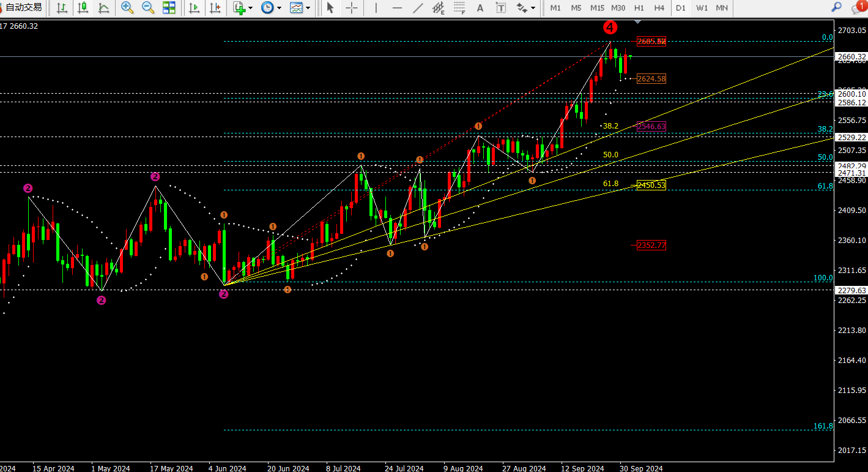This screenshot has height=472, width=868.
Task: Switch timeframe to H1
Action: (639, 8)
